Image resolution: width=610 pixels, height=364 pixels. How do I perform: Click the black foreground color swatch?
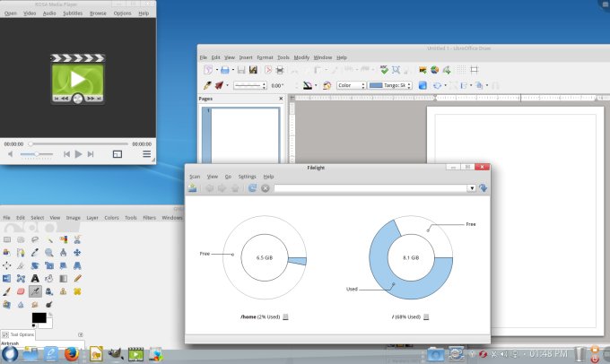(39, 317)
